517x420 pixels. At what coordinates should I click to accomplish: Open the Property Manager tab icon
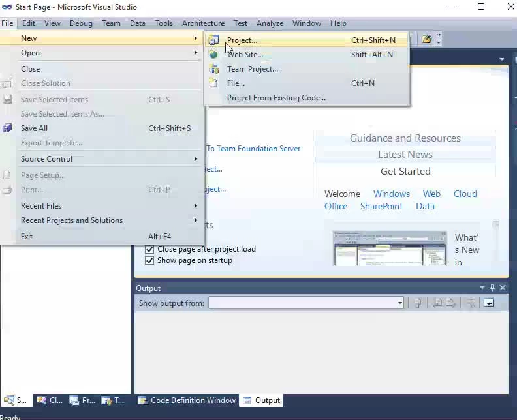(x=74, y=400)
